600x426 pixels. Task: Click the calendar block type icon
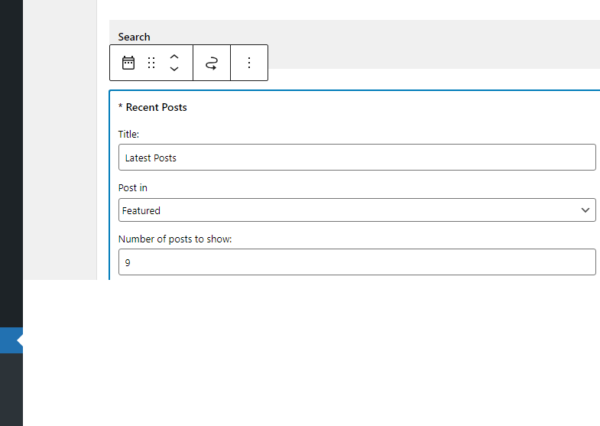click(128, 63)
